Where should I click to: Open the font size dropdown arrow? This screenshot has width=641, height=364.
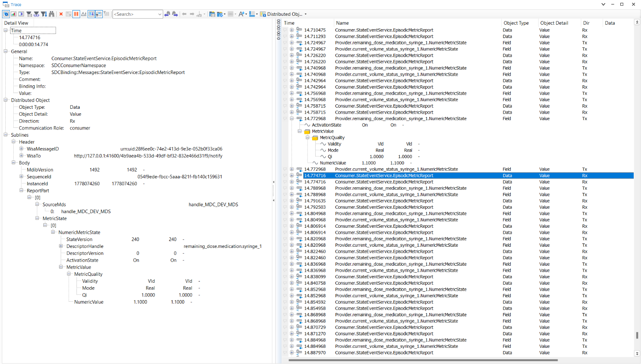pos(246,14)
